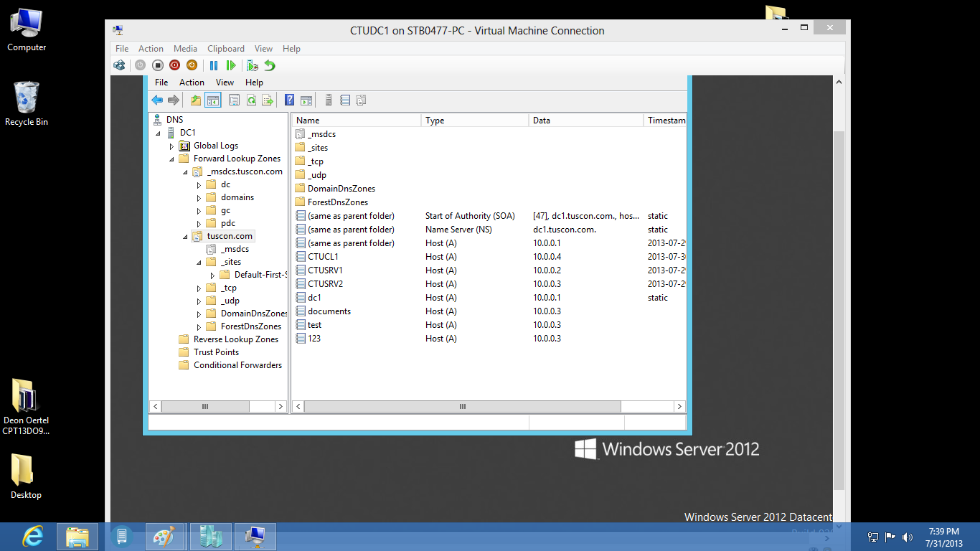This screenshot has width=980, height=551.
Task: Click the Timestamp column header
Action: pos(665,121)
